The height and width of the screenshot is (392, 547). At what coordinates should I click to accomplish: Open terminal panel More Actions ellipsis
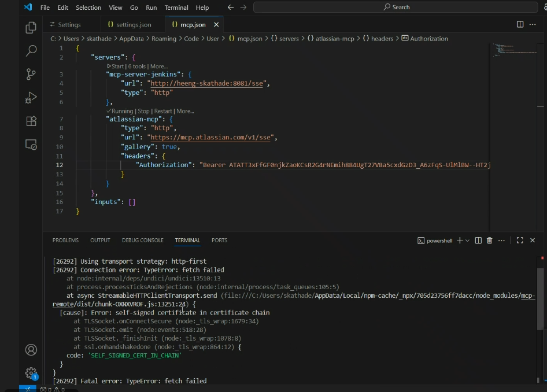click(501, 241)
